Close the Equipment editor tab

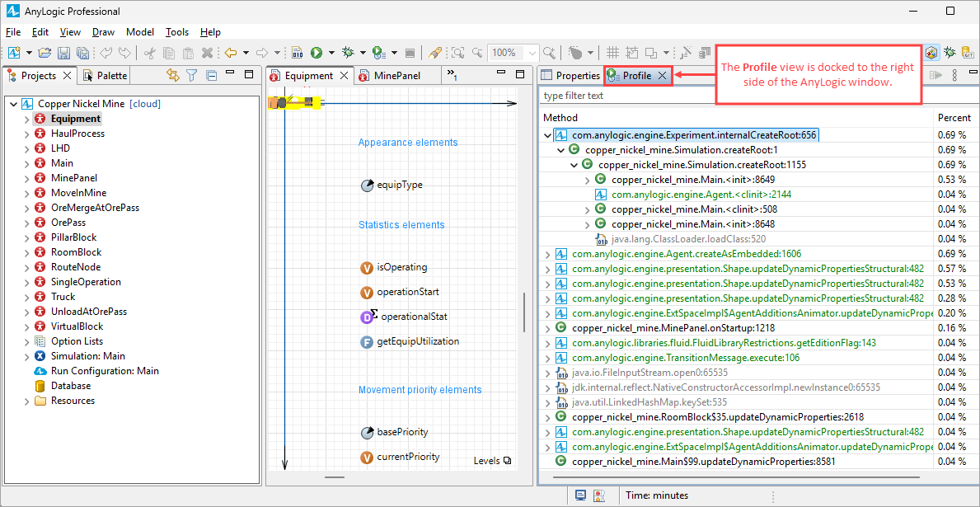343,76
